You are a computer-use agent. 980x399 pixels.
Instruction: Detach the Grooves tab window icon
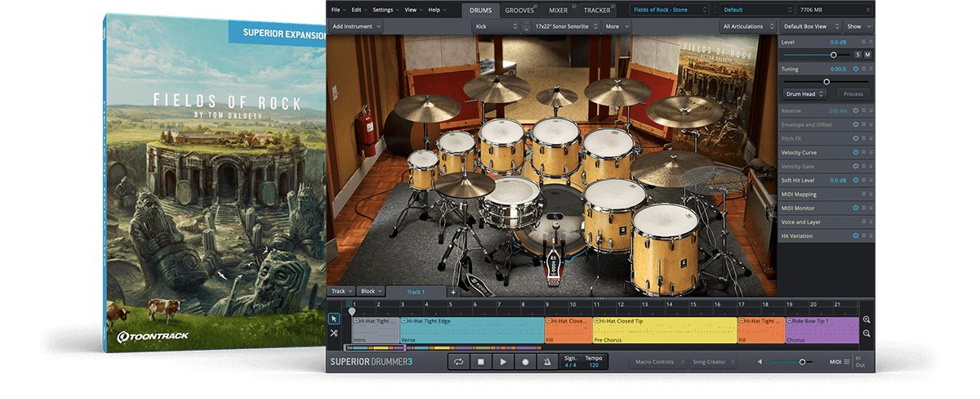(535, 6)
